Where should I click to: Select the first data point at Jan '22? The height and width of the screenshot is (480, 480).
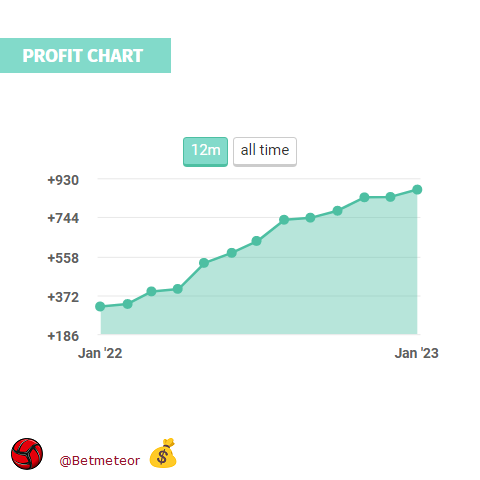pyautogui.click(x=100, y=307)
